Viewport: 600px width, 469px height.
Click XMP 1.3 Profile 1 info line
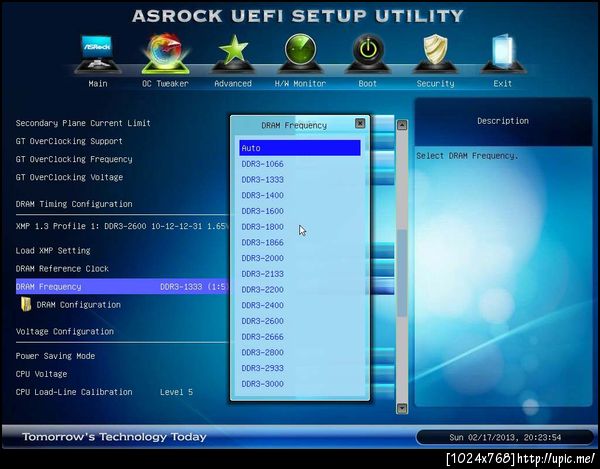click(122, 226)
